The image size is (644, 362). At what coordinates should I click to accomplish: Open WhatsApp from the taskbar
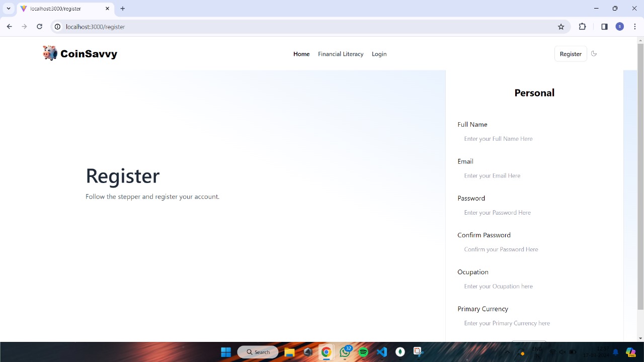coord(345,352)
